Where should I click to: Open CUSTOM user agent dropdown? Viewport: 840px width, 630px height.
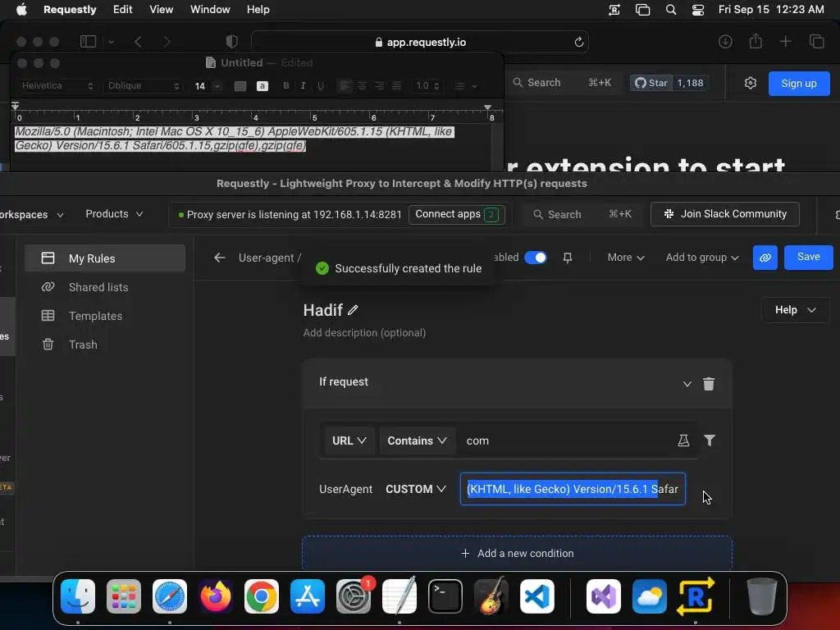point(416,489)
